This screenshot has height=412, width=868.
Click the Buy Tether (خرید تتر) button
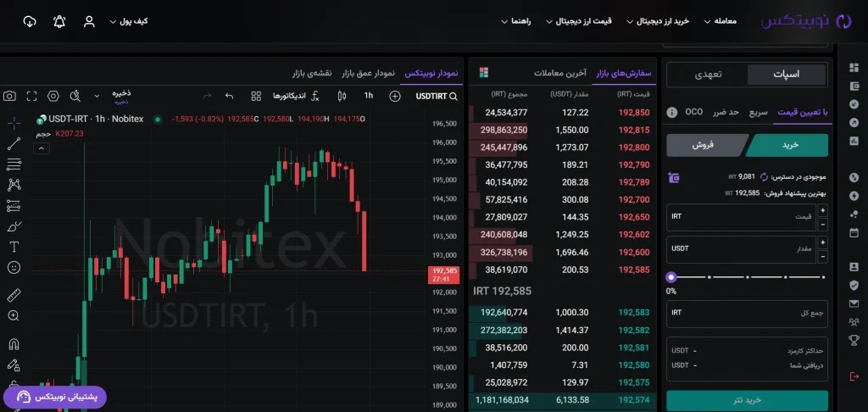[x=748, y=400]
